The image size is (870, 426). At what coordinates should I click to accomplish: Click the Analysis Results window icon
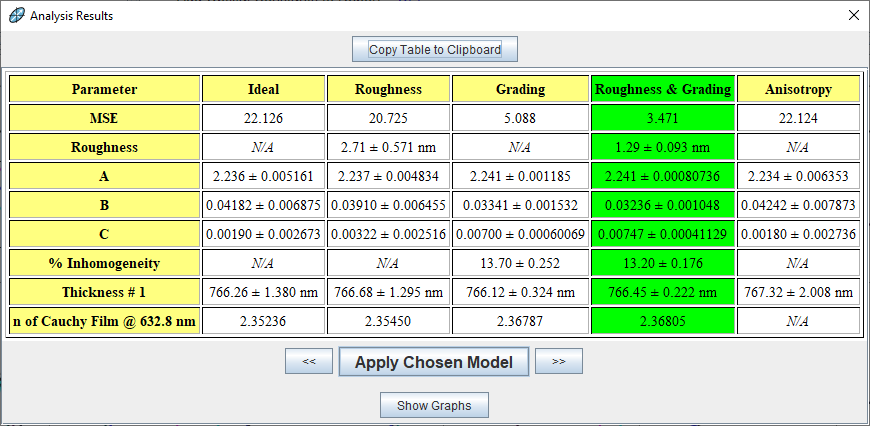pyautogui.click(x=16, y=16)
